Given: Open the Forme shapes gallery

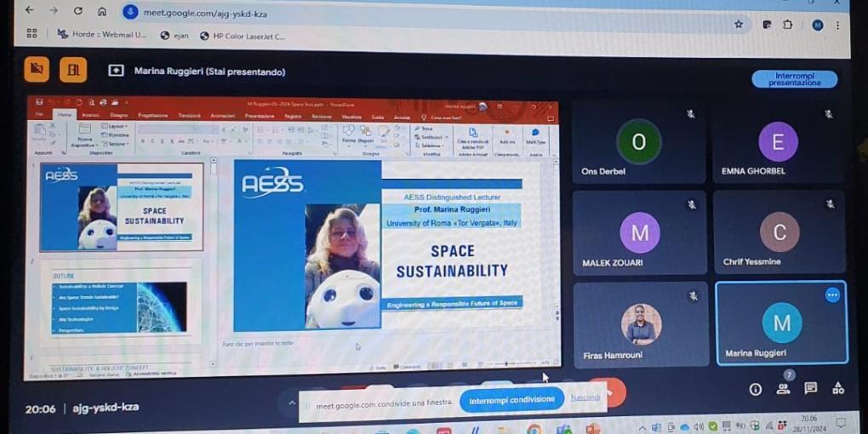Looking at the screenshot, I should [349, 134].
